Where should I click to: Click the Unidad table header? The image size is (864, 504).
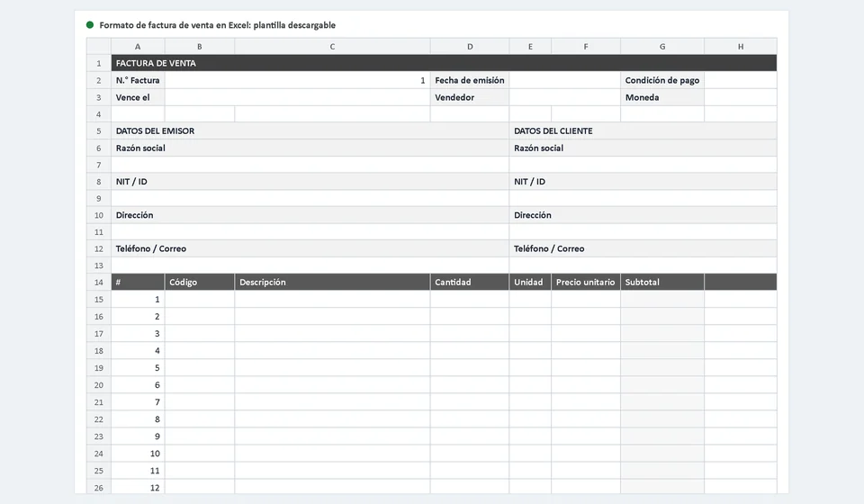[530, 282]
